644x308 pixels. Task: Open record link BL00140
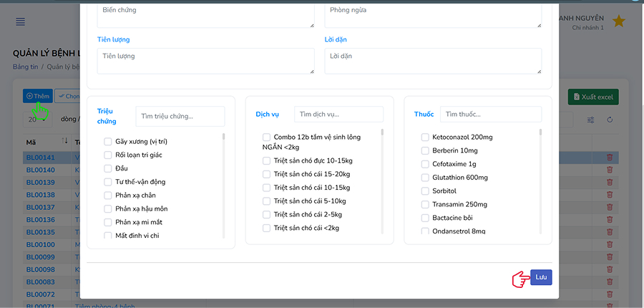point(40,170)
